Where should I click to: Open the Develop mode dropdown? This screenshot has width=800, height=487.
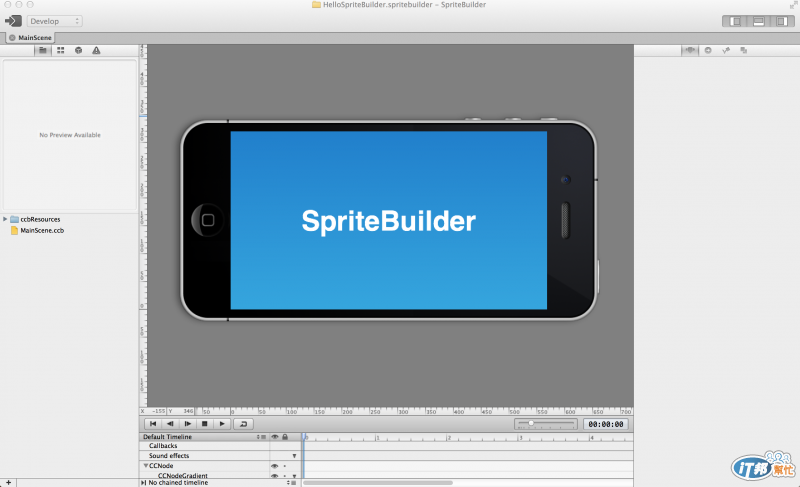[55, 21]
